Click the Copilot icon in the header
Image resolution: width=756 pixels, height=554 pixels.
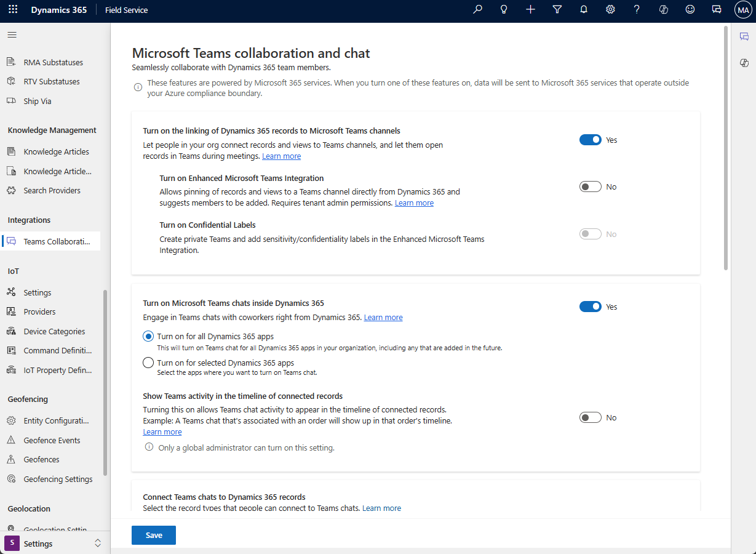[x=664, y=10]
